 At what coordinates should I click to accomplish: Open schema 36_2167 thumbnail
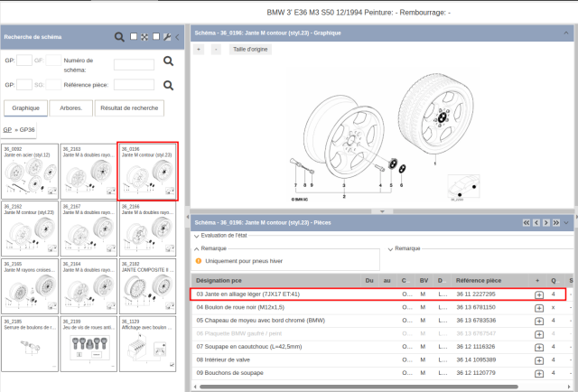pyautogui.click(x=89, y=229)
